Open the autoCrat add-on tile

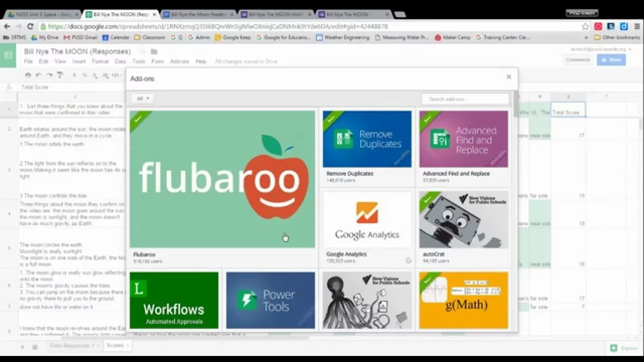pyautogui.click(x=463, y=220)
